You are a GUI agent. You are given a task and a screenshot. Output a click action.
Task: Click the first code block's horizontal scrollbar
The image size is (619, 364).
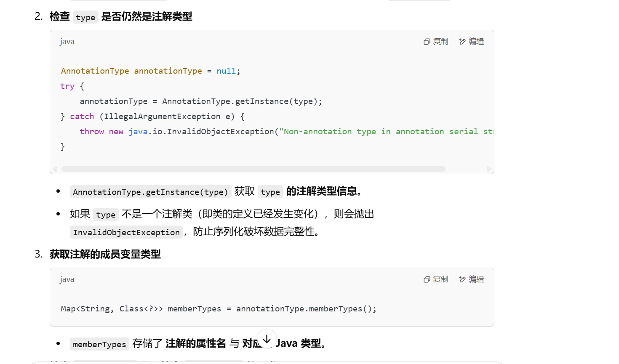pos(253,169)
